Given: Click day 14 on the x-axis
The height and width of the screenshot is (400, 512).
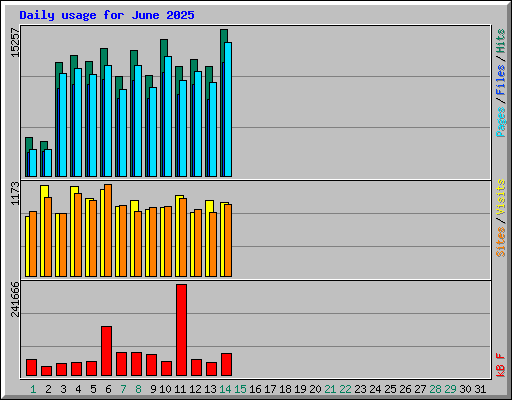Looking at the screenshot, I should coord(225,389).
